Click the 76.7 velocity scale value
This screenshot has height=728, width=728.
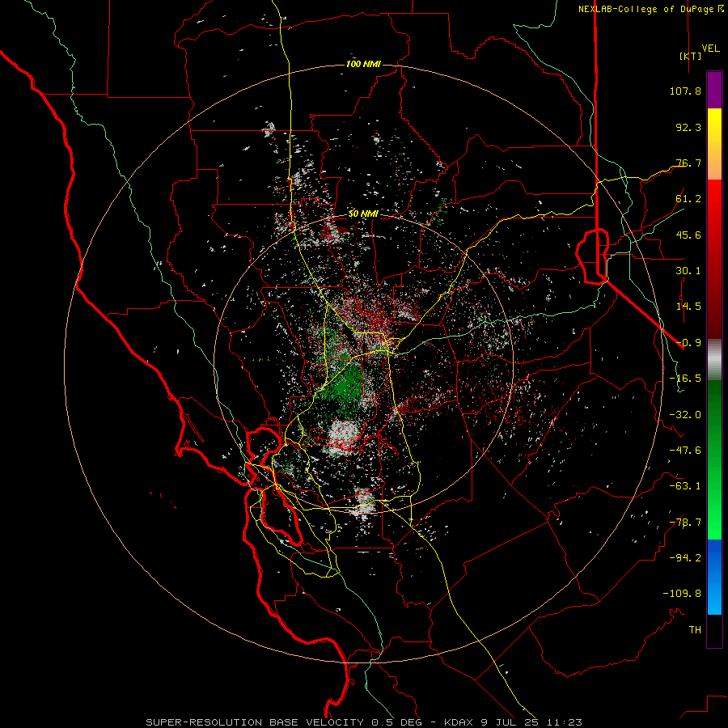(x=688, y=163)
